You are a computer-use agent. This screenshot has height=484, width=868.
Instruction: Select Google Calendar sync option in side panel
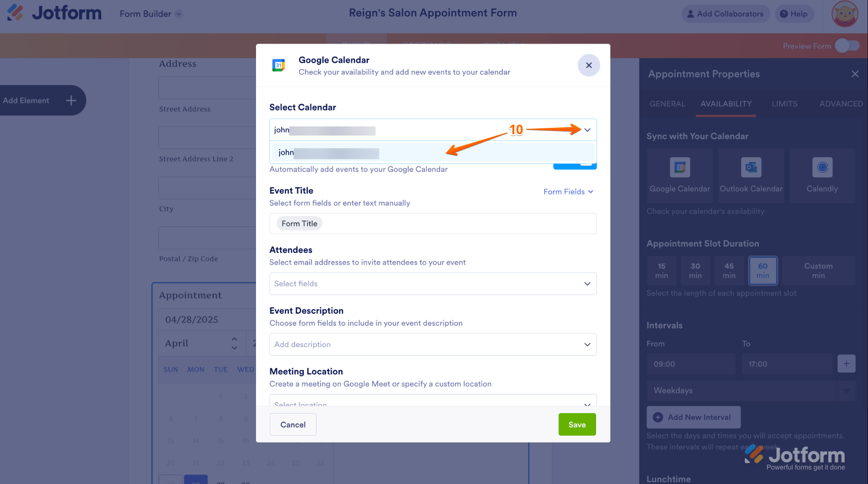[x=680, y=176]
